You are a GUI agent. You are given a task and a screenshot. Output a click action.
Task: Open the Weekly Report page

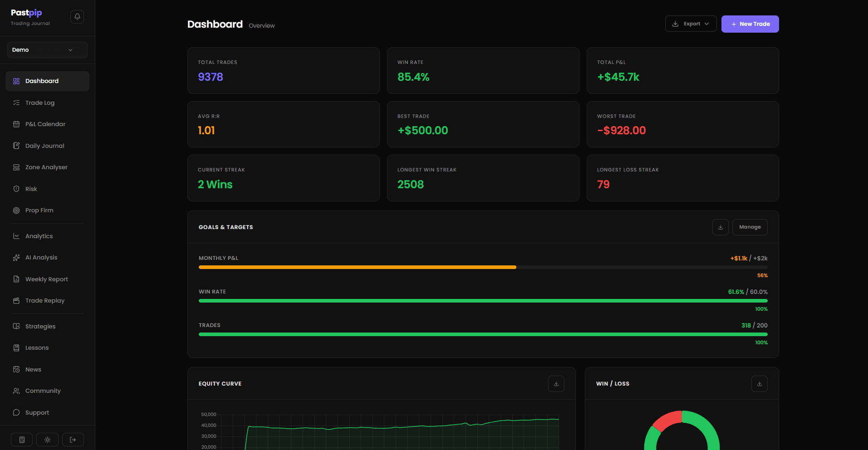tap(47, 279)
